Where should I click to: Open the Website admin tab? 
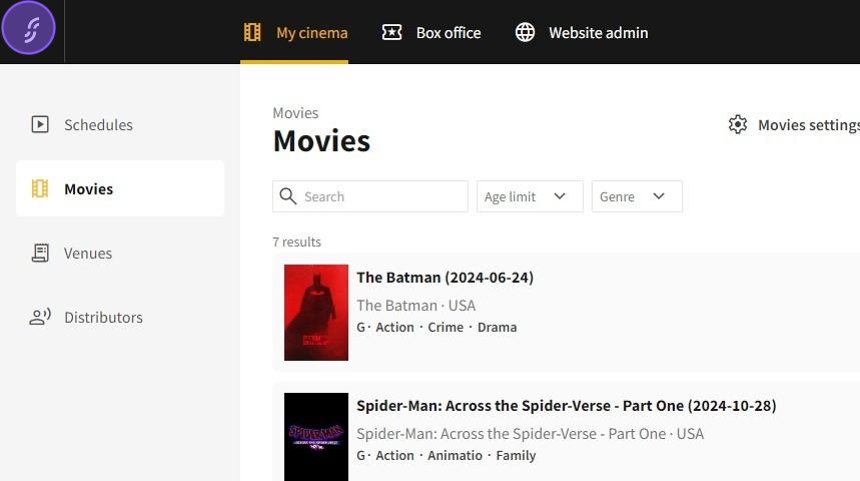(598, 33)
